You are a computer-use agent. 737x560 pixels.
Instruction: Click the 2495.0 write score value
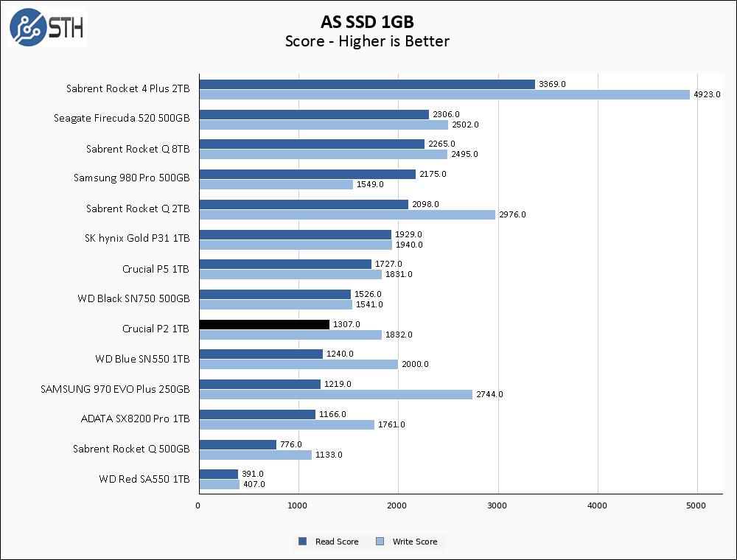[464, 154]
